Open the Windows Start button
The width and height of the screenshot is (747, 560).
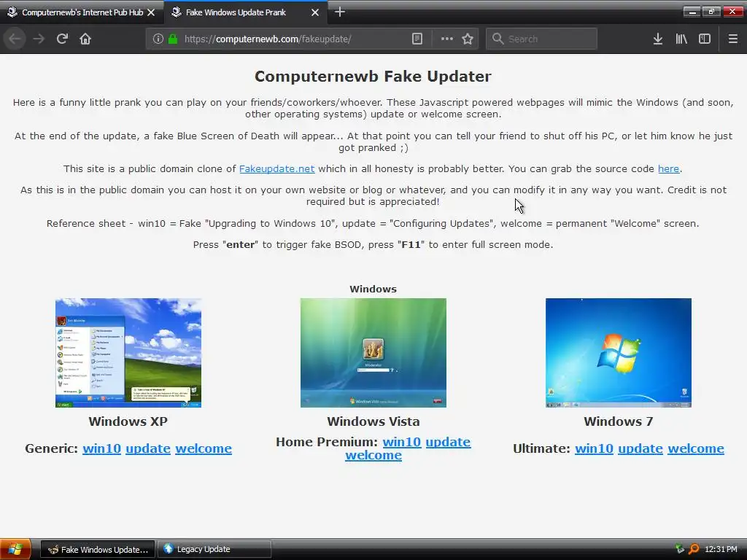[x=16, y=550]
